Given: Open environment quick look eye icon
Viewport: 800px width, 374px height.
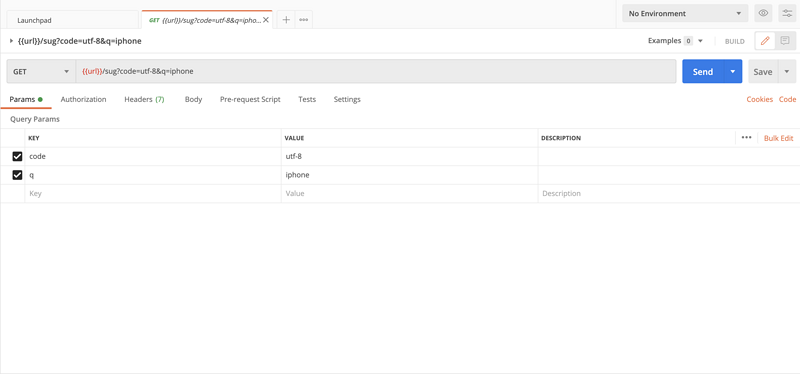Looking at the screenshot, I should pyautogui.click(x=763, y=13).
